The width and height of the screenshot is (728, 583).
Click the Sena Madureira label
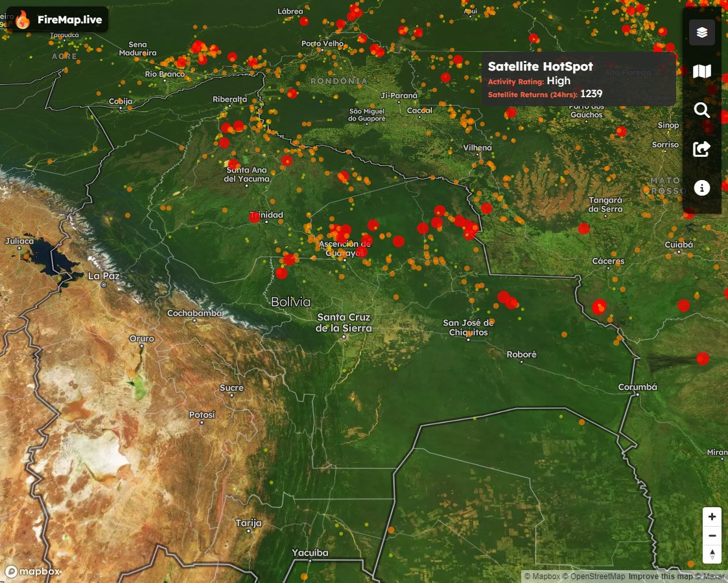138,49
